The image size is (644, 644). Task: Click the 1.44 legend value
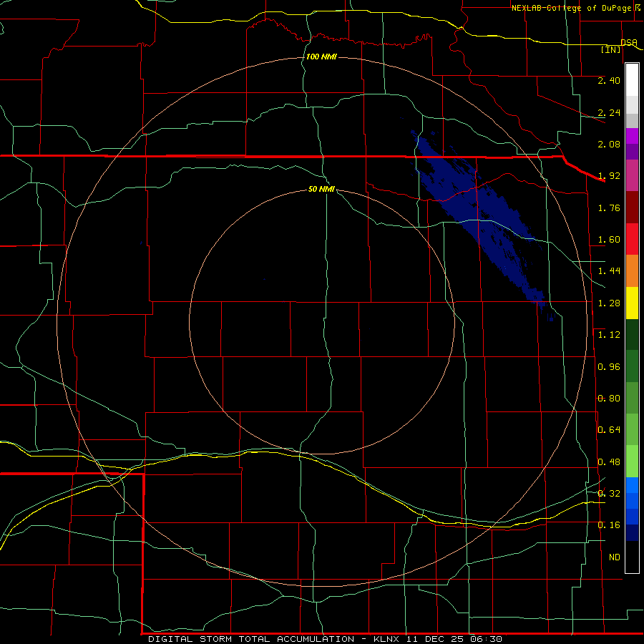pos(609,271)
